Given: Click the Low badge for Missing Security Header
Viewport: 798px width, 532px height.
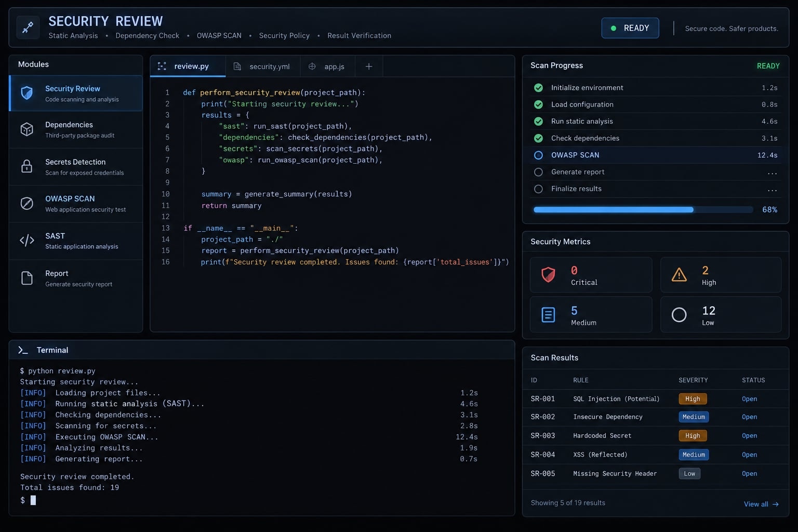Looking at the screenshot, I should pos(689,473).
